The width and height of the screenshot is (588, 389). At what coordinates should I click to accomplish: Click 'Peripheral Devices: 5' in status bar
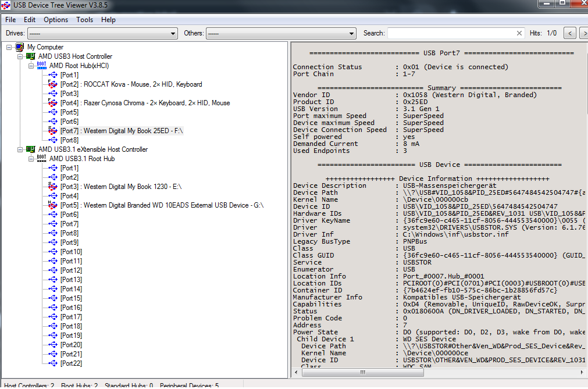click(190, 386)
